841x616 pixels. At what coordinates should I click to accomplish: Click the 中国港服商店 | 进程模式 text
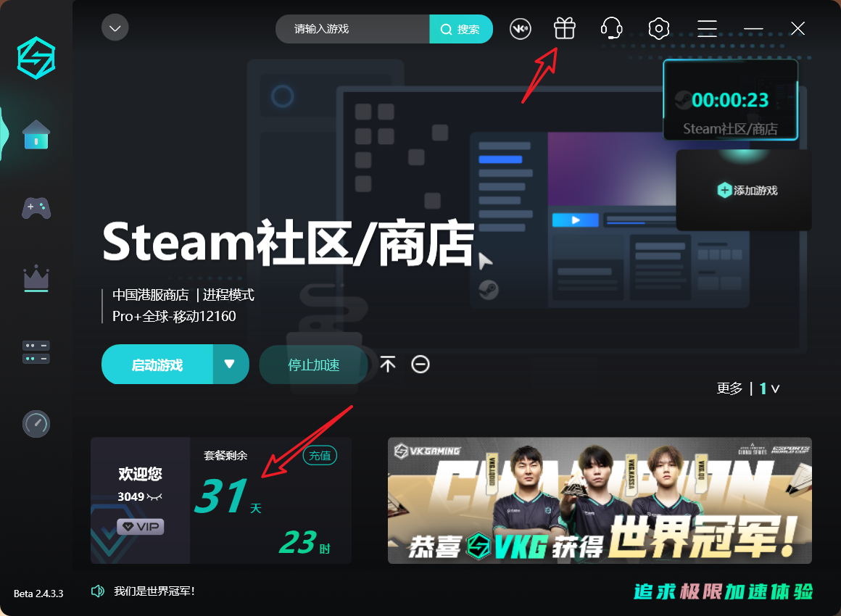[183, 295]
